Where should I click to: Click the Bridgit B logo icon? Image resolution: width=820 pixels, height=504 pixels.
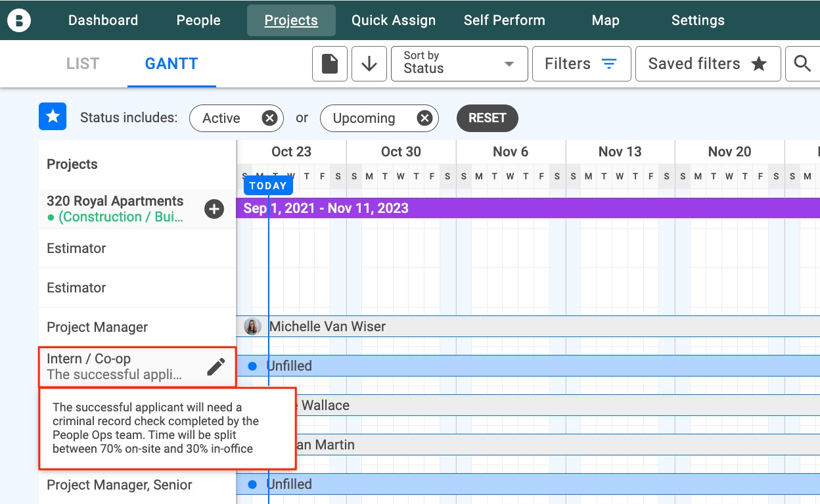click(19, 20)
